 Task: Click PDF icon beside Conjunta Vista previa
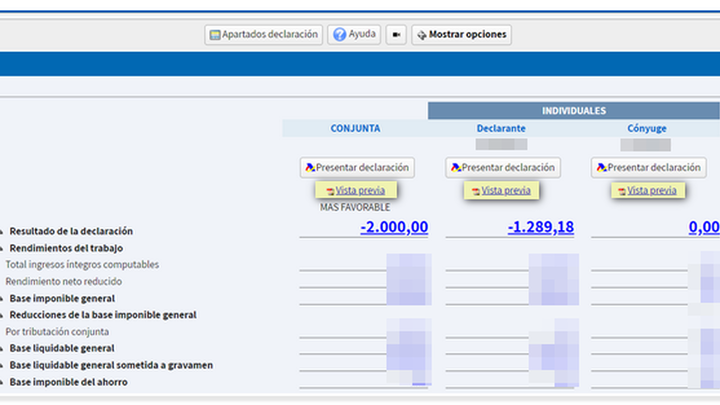[329, 191]
